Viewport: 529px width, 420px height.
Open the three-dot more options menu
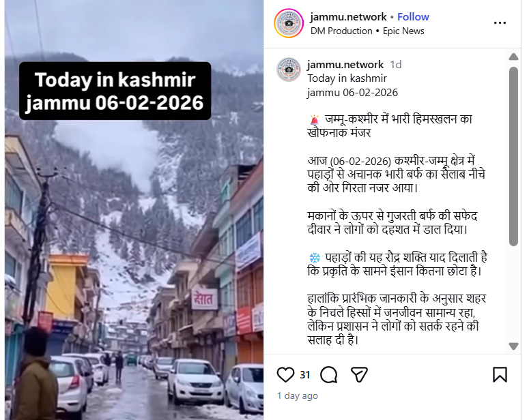click(500, 23)
